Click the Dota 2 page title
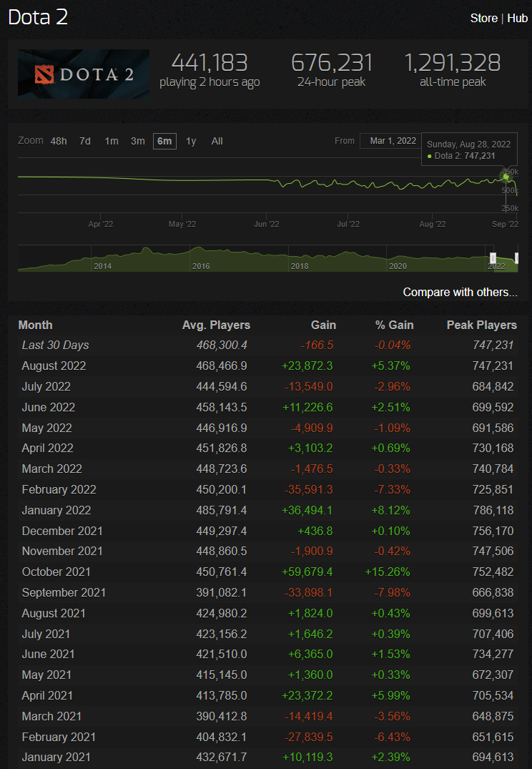Screen dimensions: 532x769 (38, 18)
